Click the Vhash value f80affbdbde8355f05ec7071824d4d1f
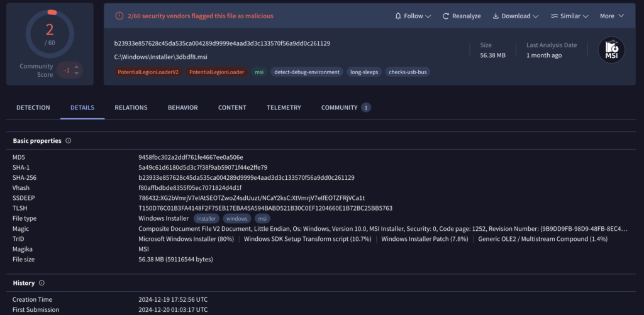The image size is (644, 315). click(190, 188)
